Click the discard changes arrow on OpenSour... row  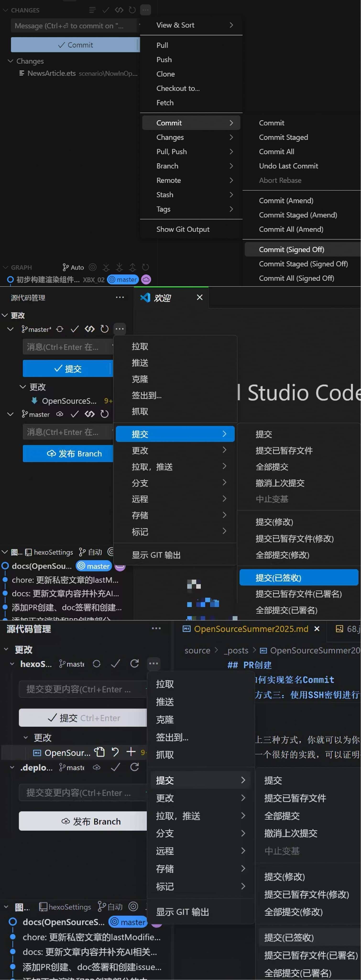tap(115, 752)
